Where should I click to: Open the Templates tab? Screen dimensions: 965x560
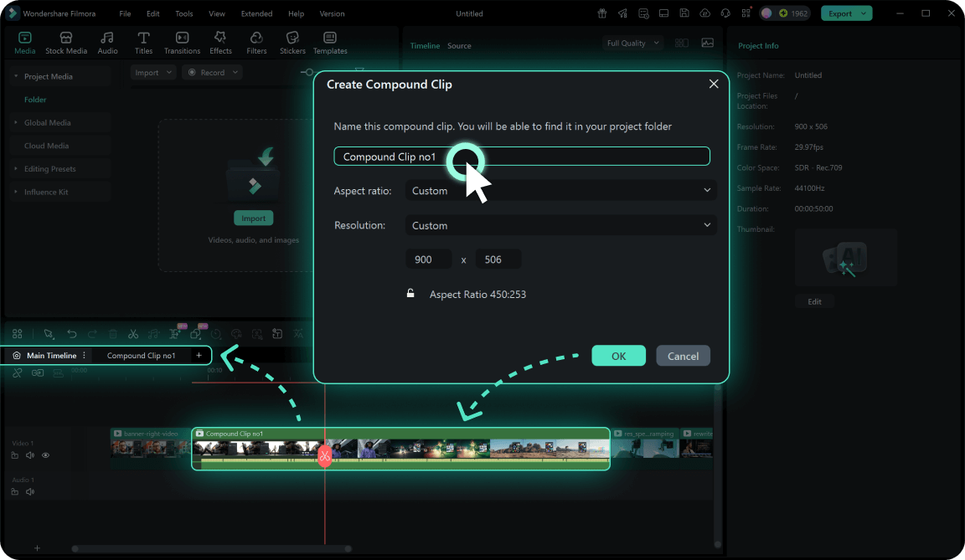tap(330, 43)
